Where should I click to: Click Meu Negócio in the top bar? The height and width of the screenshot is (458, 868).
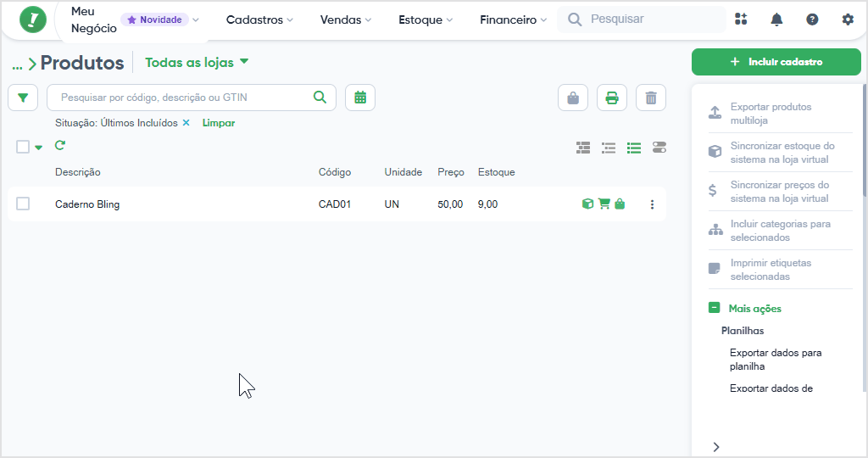tap(93, 20)
